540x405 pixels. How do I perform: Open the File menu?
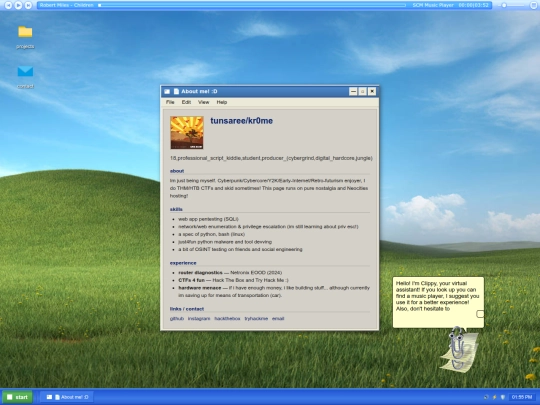click(170, 102)
